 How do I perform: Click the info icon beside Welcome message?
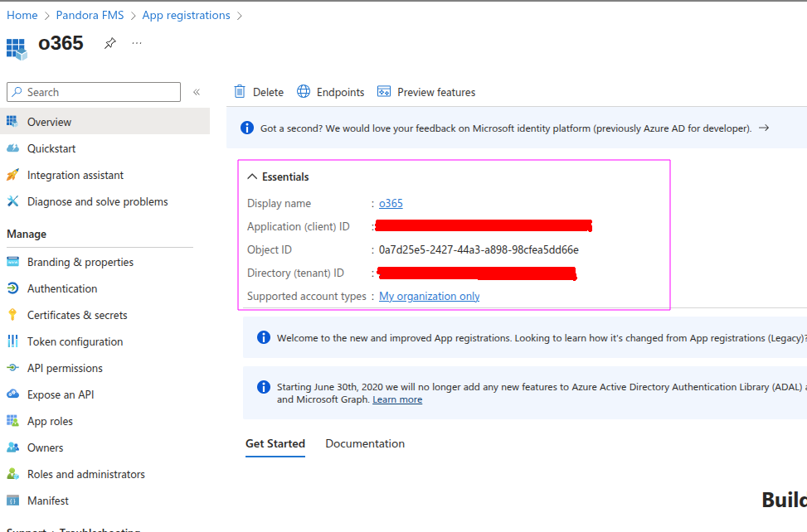click(x=264, y=337)
